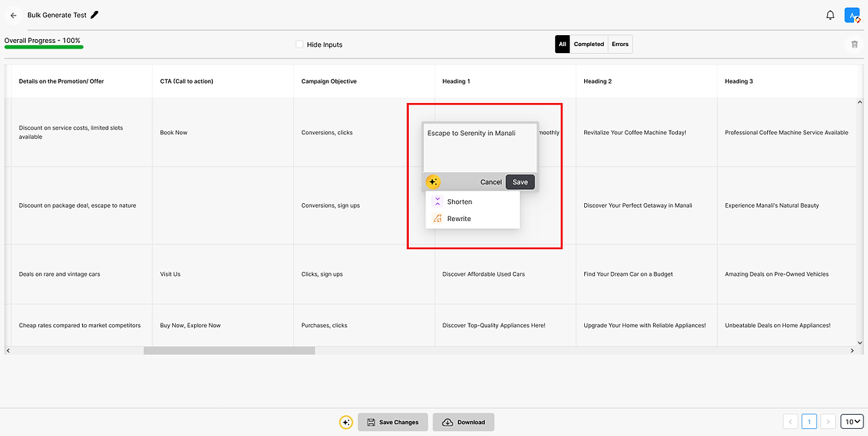Switch to the Errors filter tab
Screen dimensions: 868x436
click(620, 45)
